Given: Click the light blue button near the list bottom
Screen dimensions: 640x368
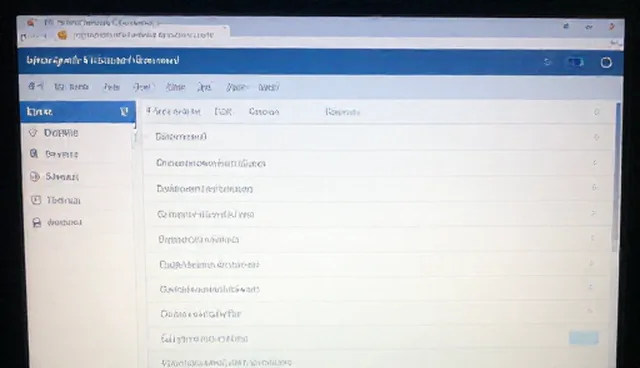Looking at the screenshot, I should pos(584,338).
